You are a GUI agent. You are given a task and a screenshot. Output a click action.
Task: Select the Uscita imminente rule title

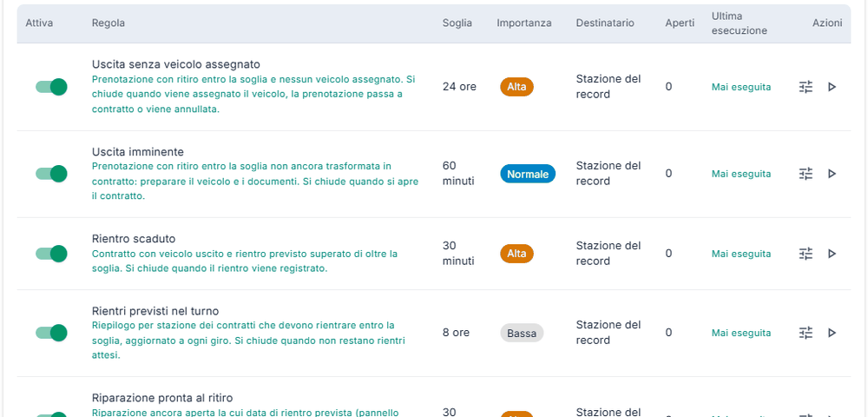pos(138,152)
